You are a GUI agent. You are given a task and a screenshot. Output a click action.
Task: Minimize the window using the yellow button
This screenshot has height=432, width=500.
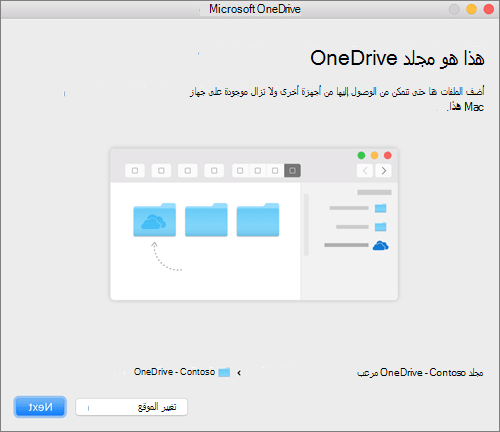(x=471, y=9)
